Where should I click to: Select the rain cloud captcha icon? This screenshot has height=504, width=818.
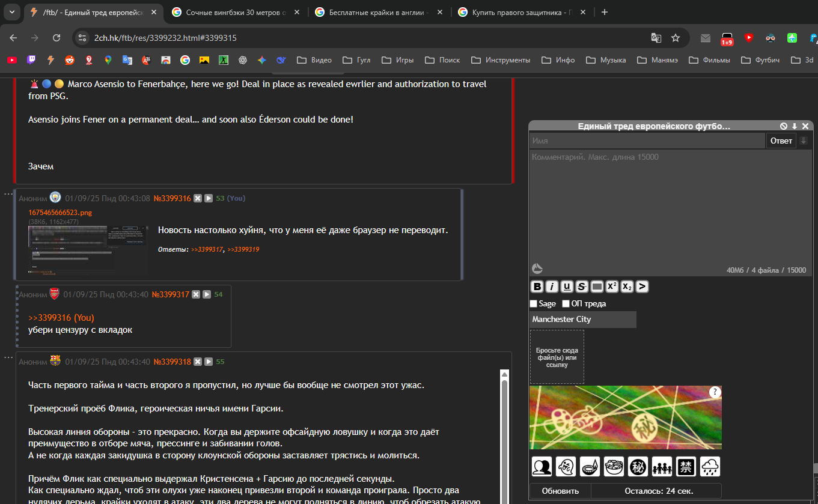(710, 467)
